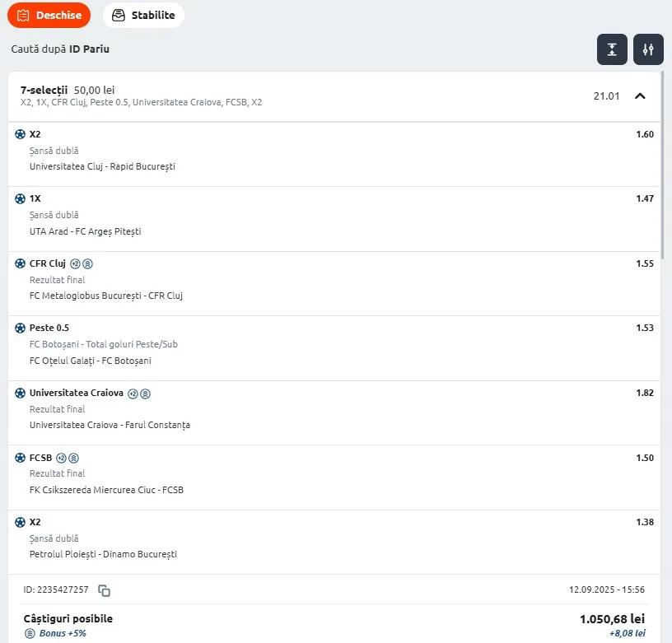Image resolution: width=672 pixels, height=643 pixels.
Task: Click the 'Câștiguri posibile' label
Action: pos(68,618)
